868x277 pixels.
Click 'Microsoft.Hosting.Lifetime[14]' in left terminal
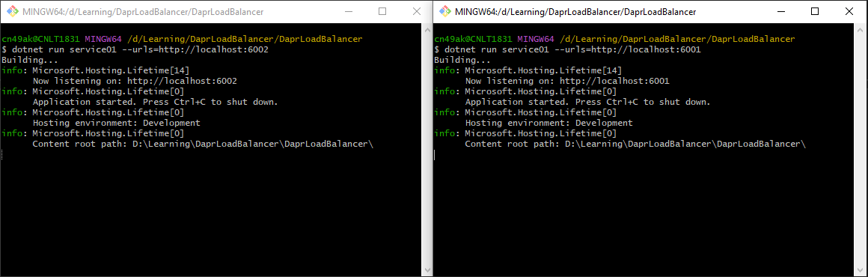[x=111, y=70]
